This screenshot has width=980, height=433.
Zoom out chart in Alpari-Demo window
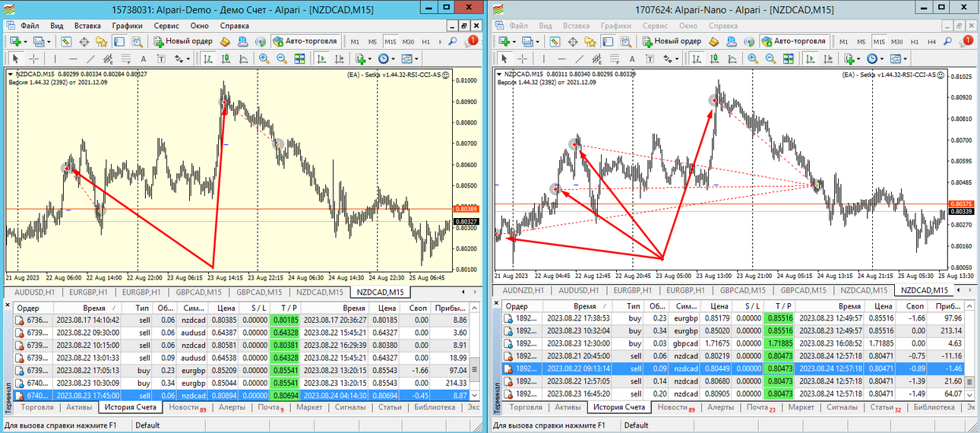pyautogui.click(x=281, y=58)
